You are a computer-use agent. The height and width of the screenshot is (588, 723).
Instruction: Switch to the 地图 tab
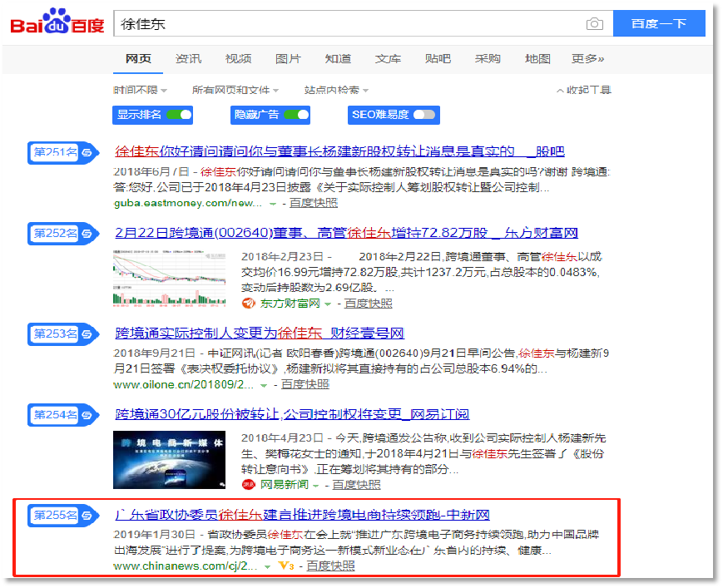tap(537, 58)
